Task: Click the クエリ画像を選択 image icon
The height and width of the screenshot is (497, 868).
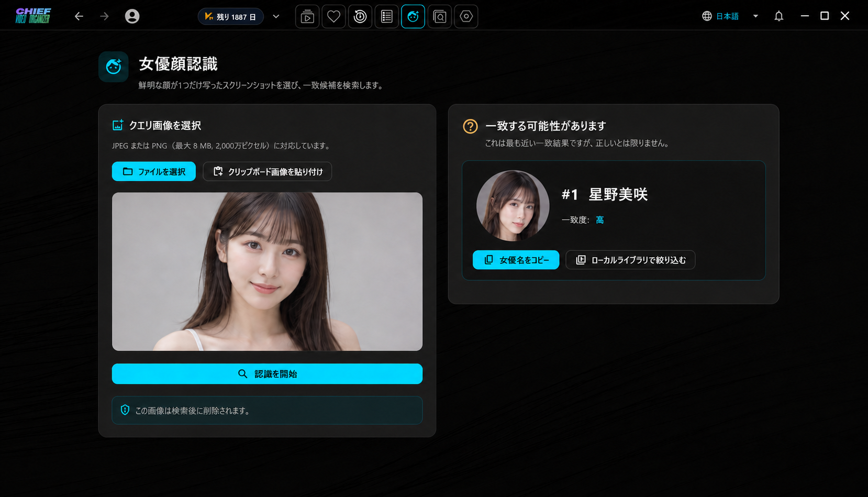Action: [118, 125]
